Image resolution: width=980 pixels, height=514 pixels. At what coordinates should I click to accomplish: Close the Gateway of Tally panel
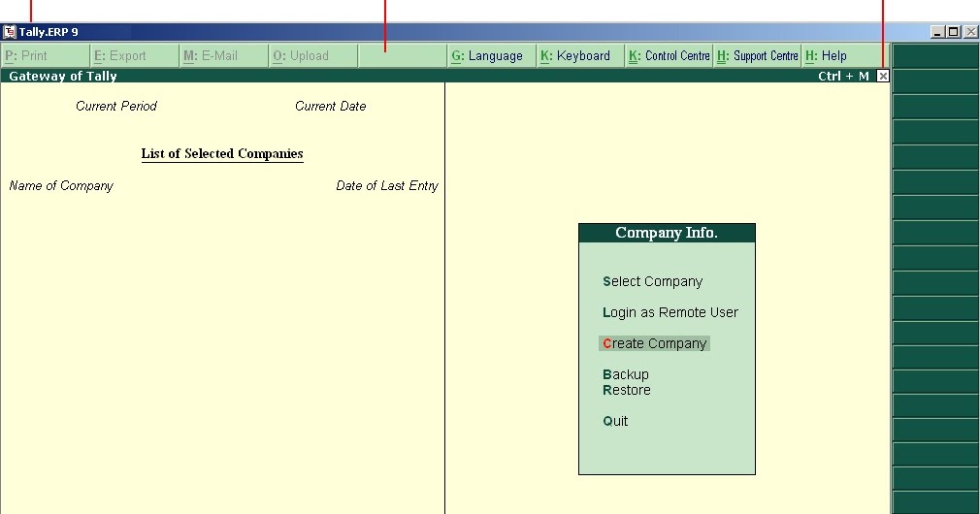coord(883,77)
